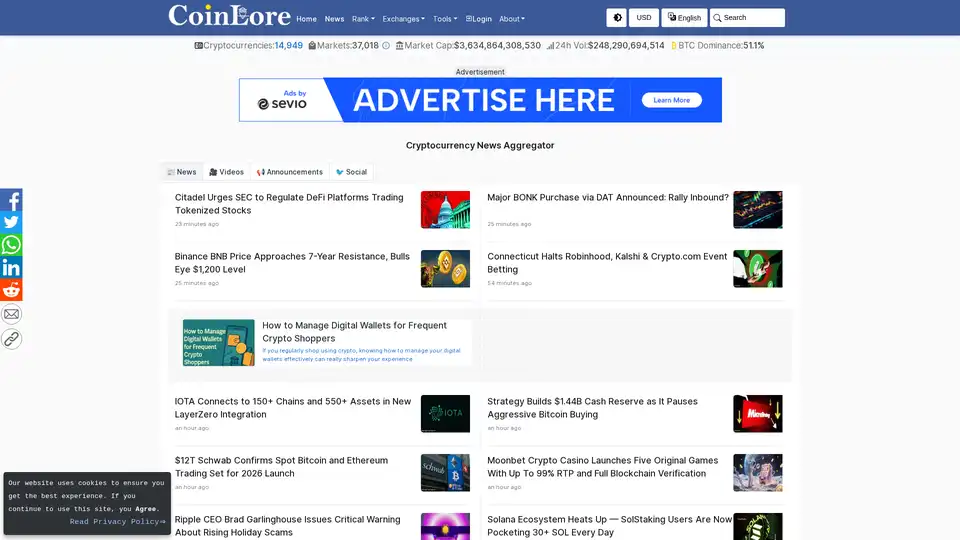Click BONK article chart thumbnail

[758, 209]
